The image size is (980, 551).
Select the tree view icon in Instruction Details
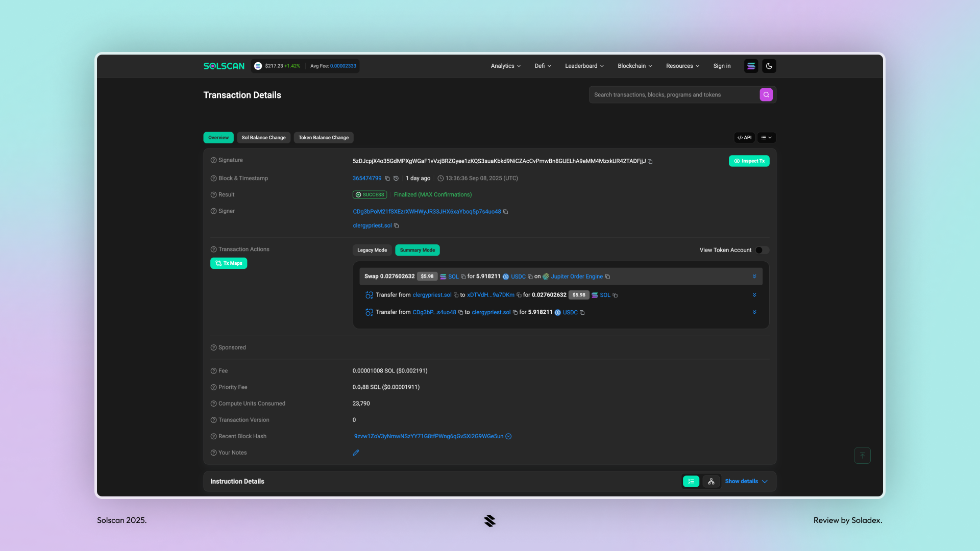coord(711,481)
